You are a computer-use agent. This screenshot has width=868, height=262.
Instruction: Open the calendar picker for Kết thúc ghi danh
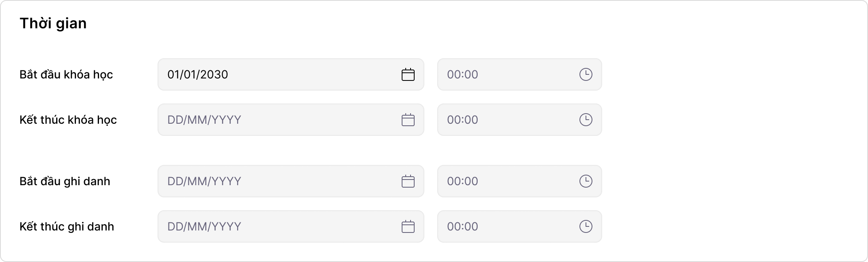click(x=409, y=226)
